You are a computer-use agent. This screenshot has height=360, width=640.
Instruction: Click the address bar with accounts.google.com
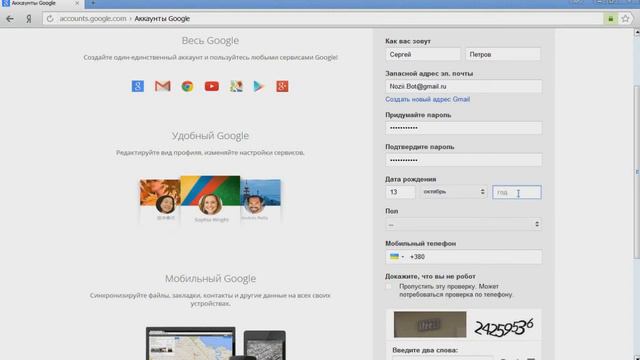pos(322,19)
